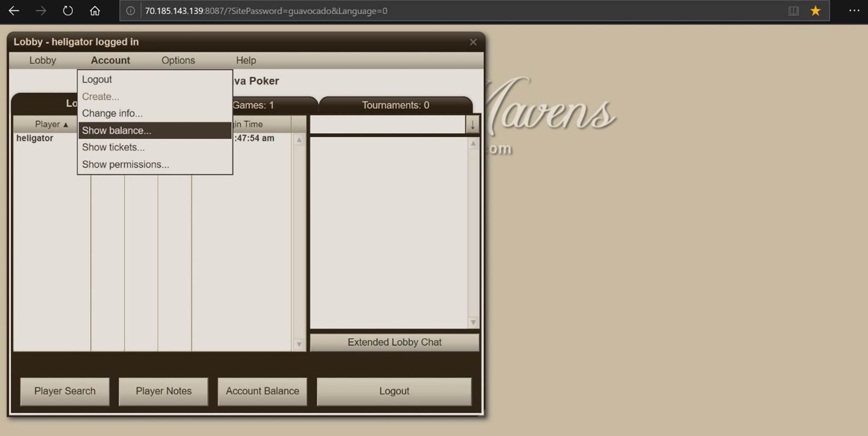Click the home icon in the browser toolbar
868x436 pixels.
[x=95, y=11]
